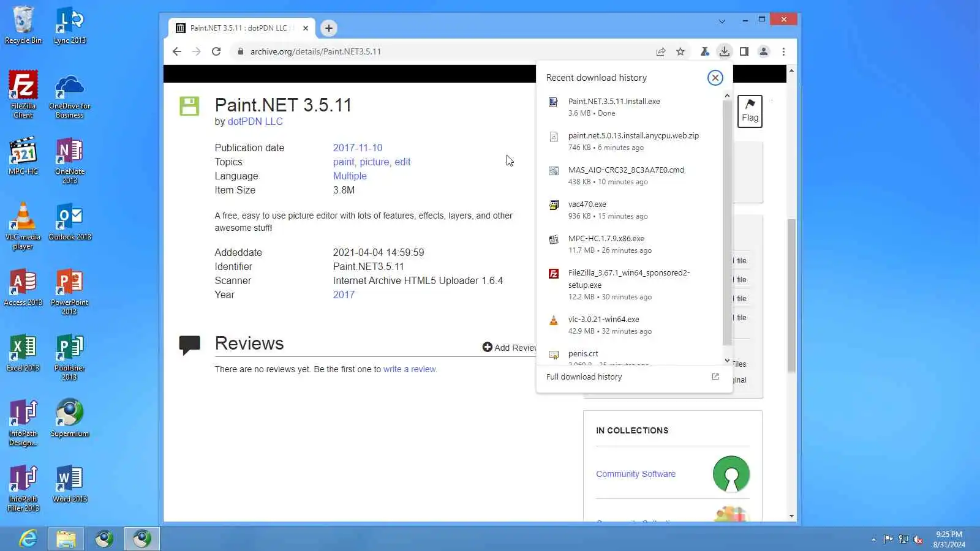The width and height of the screenshot is (980, 551).
Task: Open the PowerPoint 2013 desktop icon
Action: 70,292
